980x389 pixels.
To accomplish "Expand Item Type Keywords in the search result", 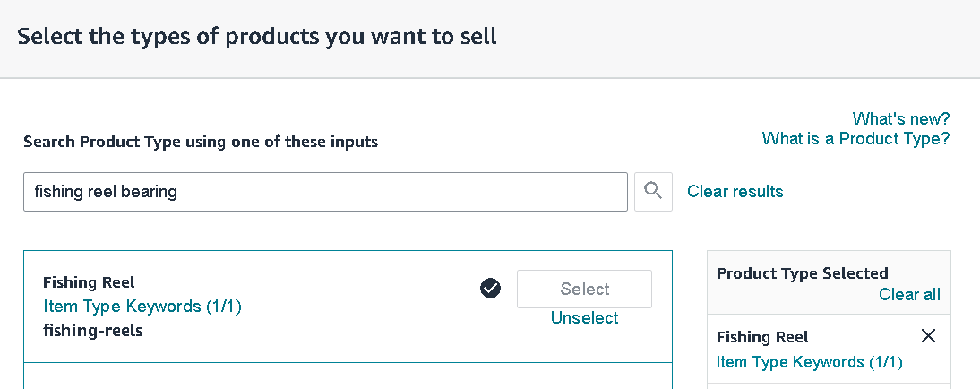I will (142, 307).
